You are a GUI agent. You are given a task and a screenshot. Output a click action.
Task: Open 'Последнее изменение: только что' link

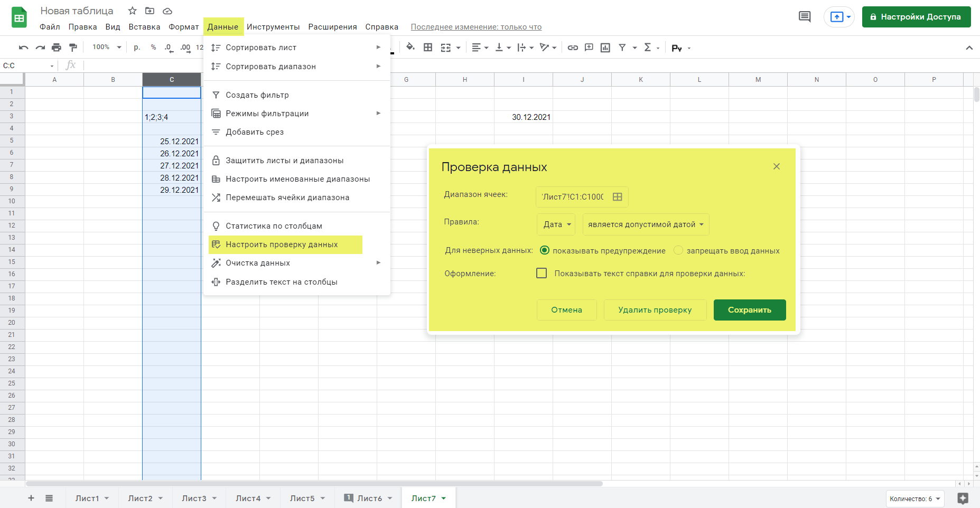pos(476,27)
